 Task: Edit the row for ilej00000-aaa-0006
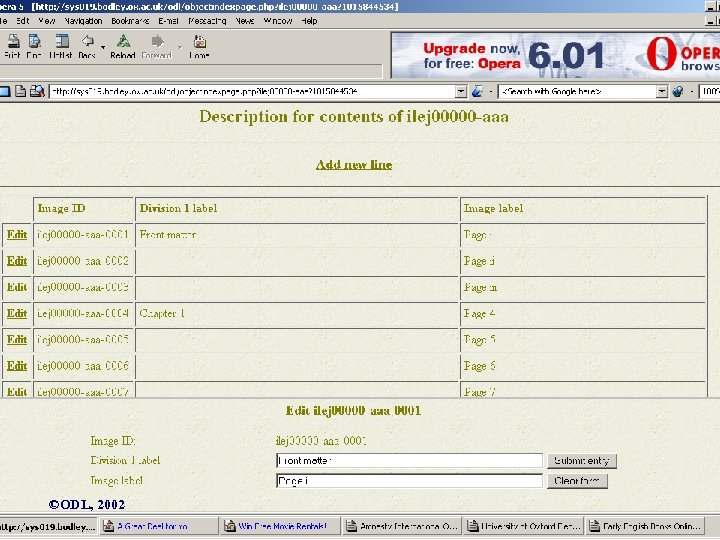(17, 366)
